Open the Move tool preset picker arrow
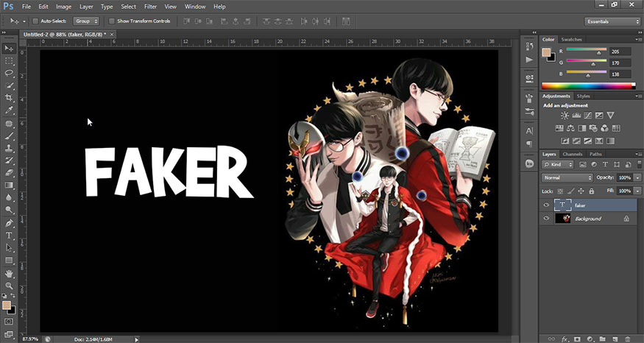Screen dimensions: 644x343 coord(24,21)
